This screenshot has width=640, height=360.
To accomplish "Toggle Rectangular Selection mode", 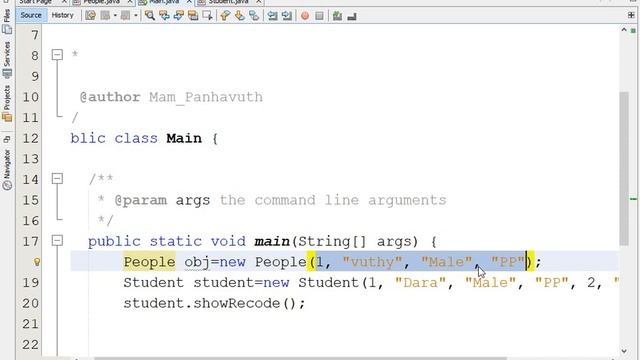I will (207, 16).
